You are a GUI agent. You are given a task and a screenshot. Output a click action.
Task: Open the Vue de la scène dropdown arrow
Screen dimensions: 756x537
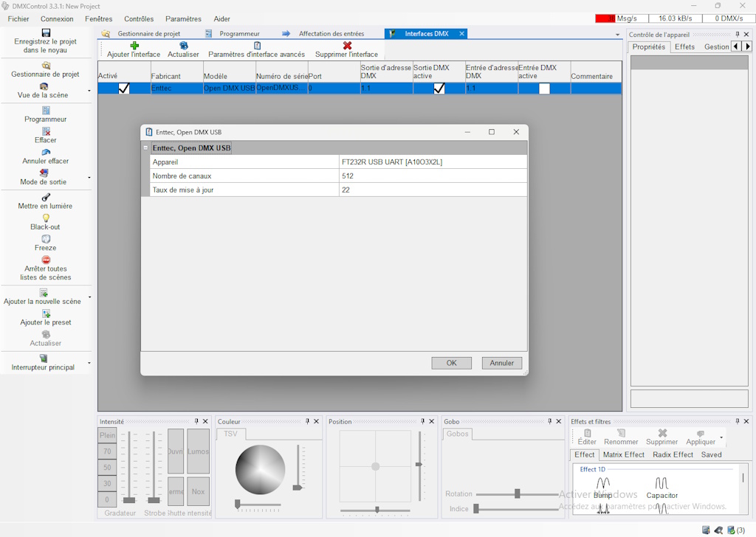pyautogui.click(x=89, y=91)
